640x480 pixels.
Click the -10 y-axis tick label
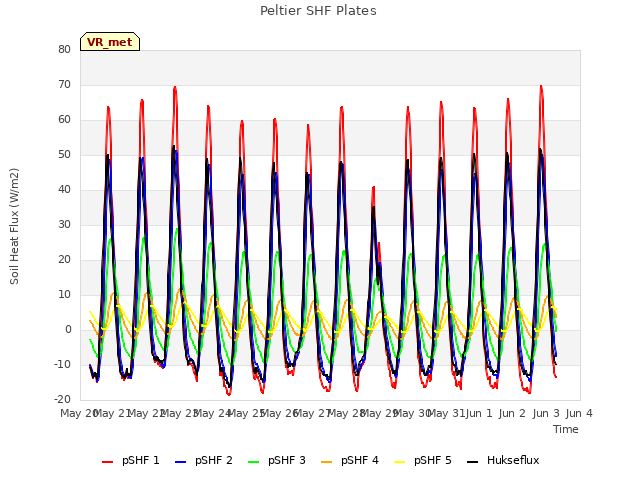(x=62, y=364)
